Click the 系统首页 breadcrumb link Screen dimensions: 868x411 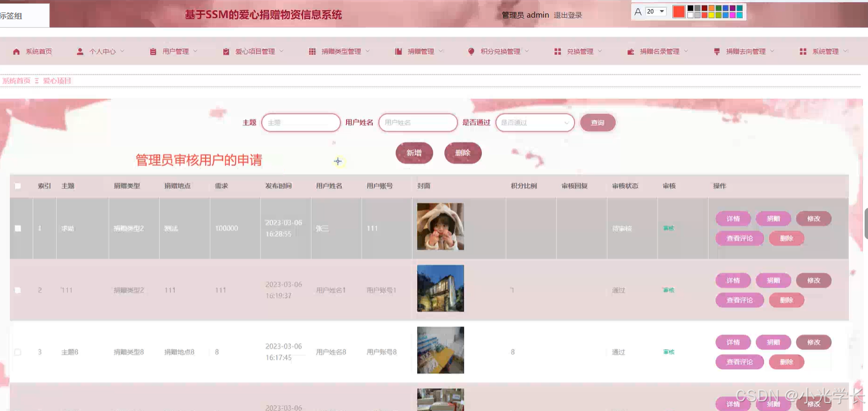[x=16, y=81]
